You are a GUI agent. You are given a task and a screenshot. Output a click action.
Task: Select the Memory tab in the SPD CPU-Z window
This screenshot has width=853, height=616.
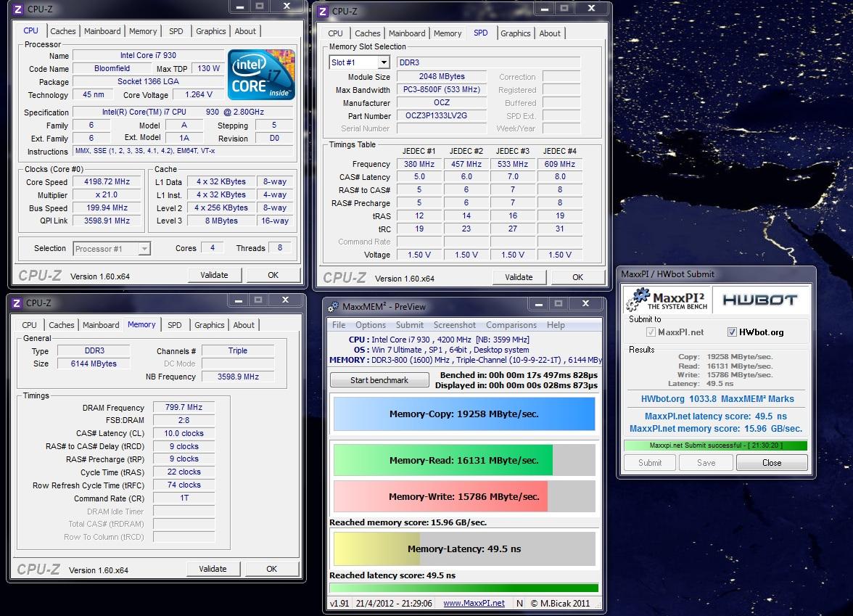(447, 33)
